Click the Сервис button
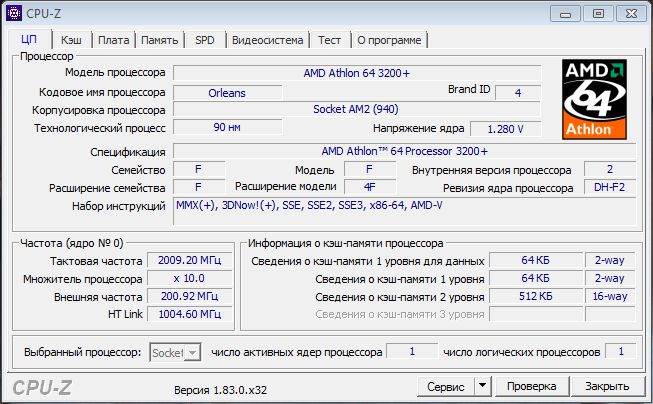The image size is (653, 404). tap(445, 387)
